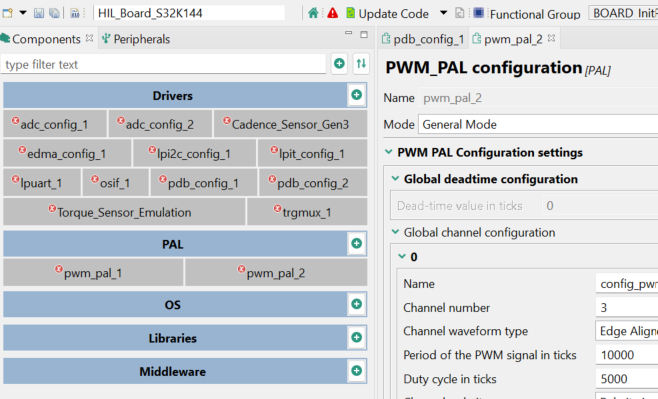Viewport: 658px width, 399px height.
Task: Click the sort components icon
Action: click(361, 64)
